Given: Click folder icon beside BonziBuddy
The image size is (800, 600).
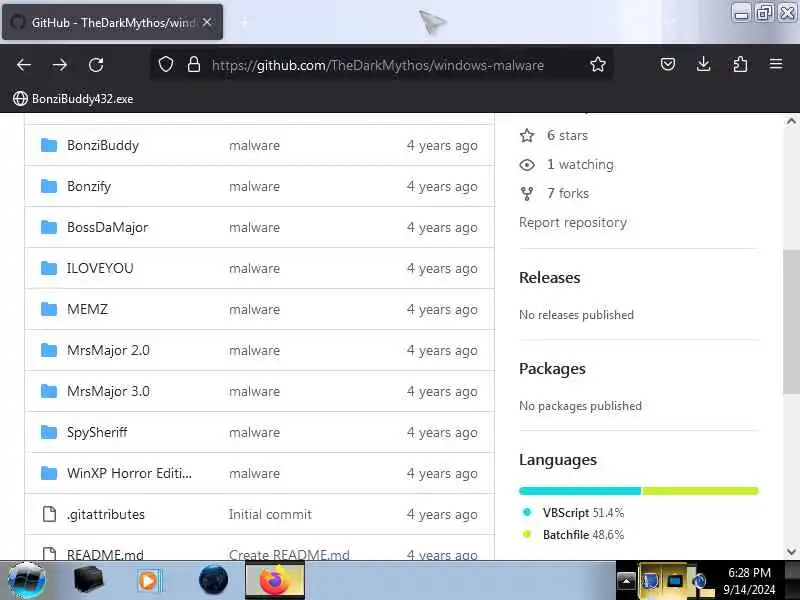Looking at the screenshot, I should [x=49, y=145].
